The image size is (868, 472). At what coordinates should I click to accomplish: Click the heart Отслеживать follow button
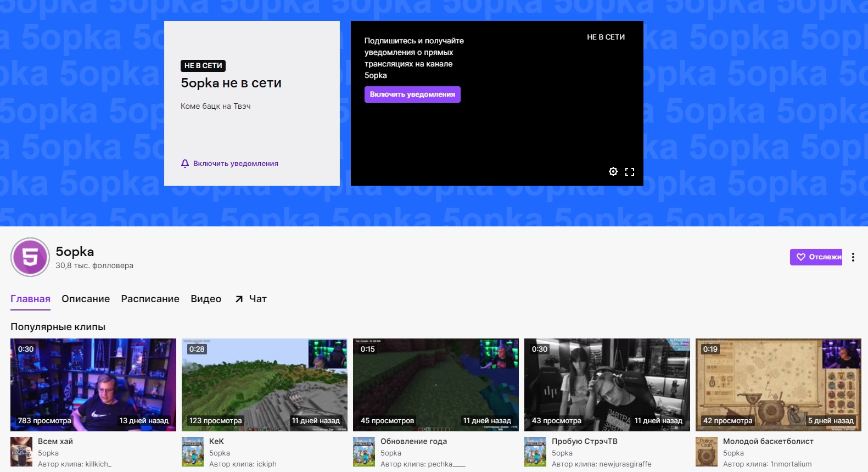click(816, 257)
